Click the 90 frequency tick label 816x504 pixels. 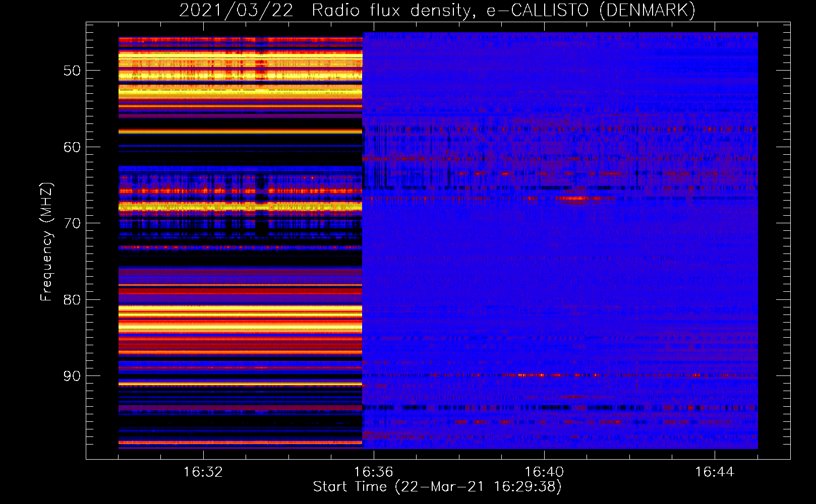coord(72,376)
